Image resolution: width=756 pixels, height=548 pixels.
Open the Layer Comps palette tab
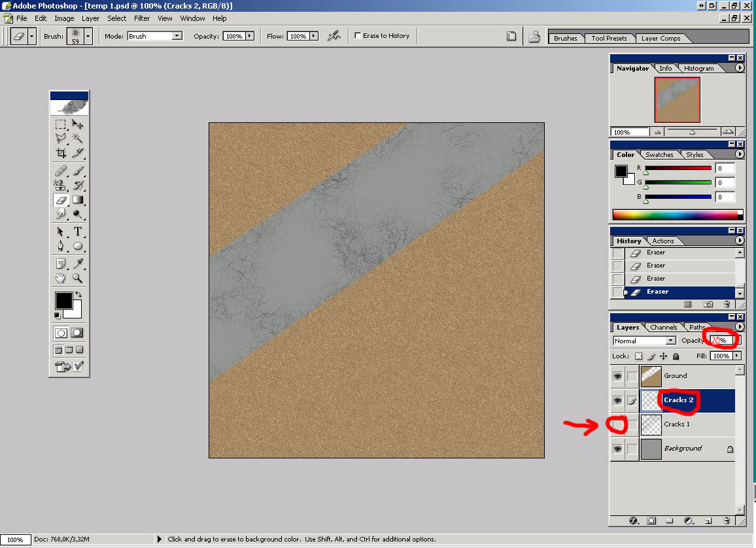(661, 38)
